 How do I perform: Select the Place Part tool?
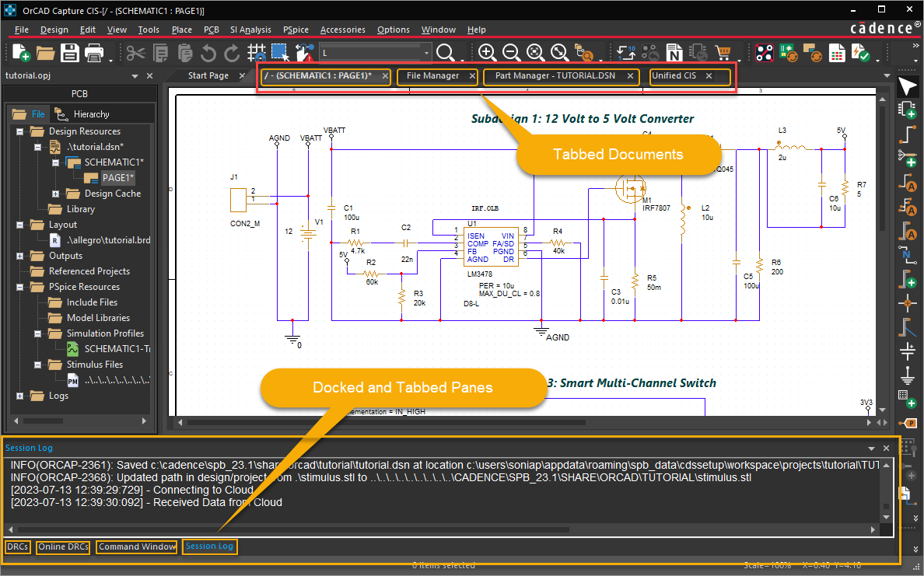pyautogui.click(x=907, y=110)
